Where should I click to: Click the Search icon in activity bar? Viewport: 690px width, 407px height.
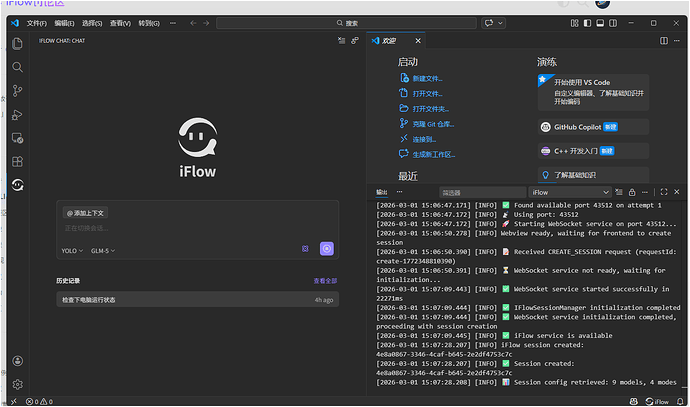(17, 67)
